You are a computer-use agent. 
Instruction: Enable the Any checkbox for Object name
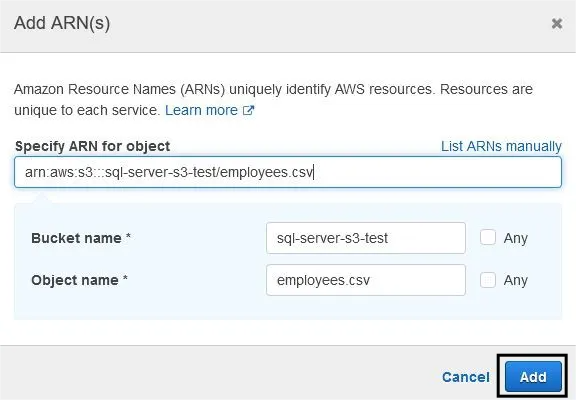[488, 280]
